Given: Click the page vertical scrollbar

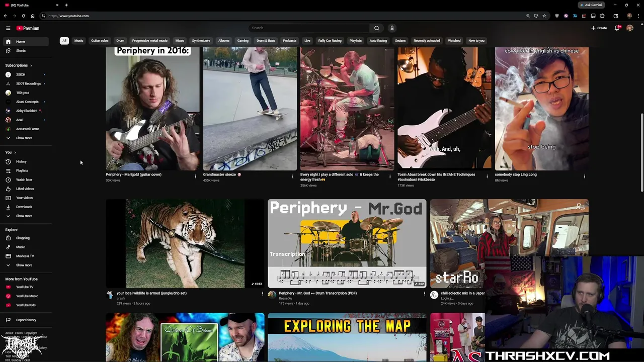Looking at the screenshot, I should [641, 152].
